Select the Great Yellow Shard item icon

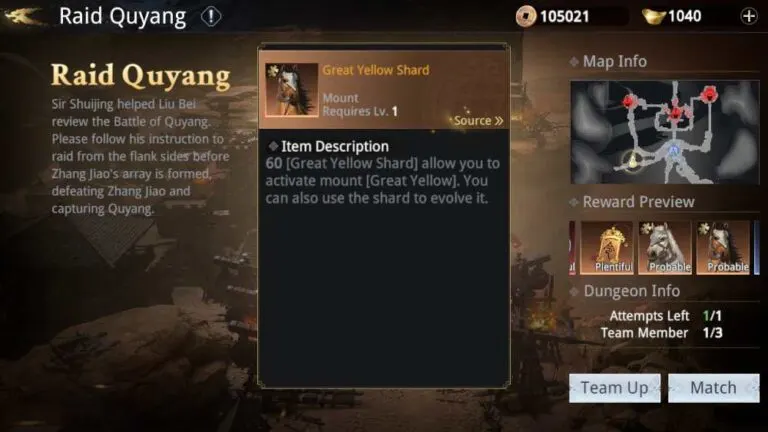[x=291, y=90]
